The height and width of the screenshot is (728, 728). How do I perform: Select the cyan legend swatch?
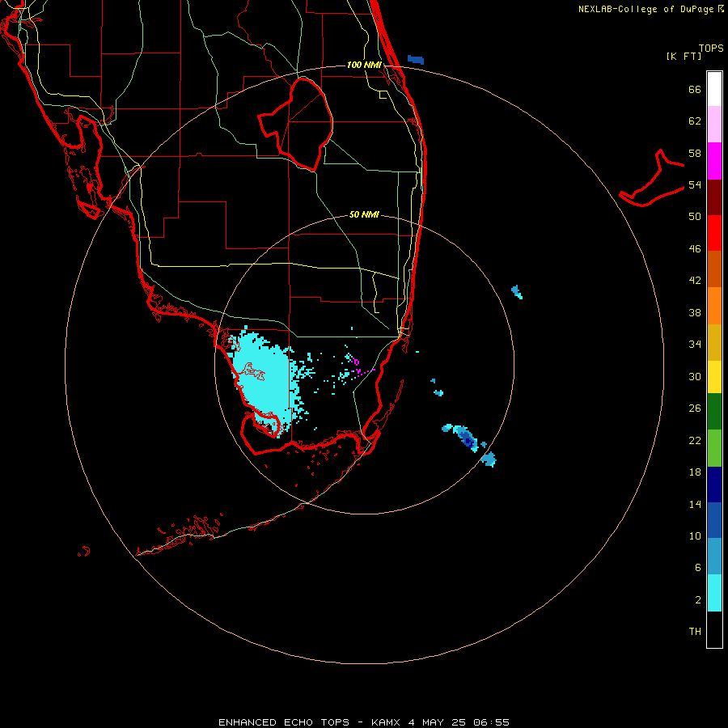[x=714, y=593]
